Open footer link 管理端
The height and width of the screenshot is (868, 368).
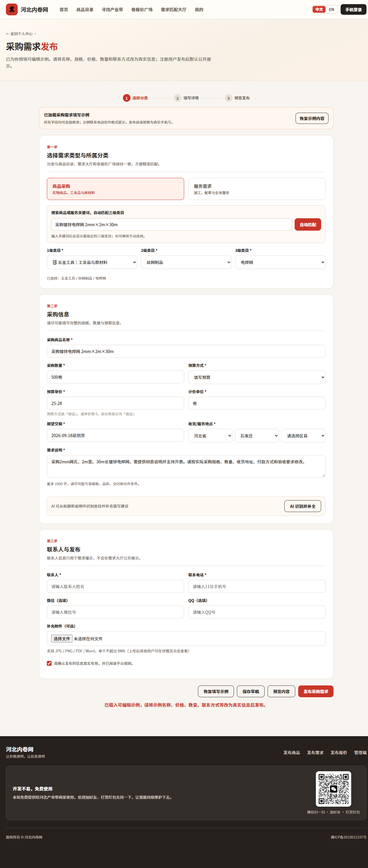point(360,752)
